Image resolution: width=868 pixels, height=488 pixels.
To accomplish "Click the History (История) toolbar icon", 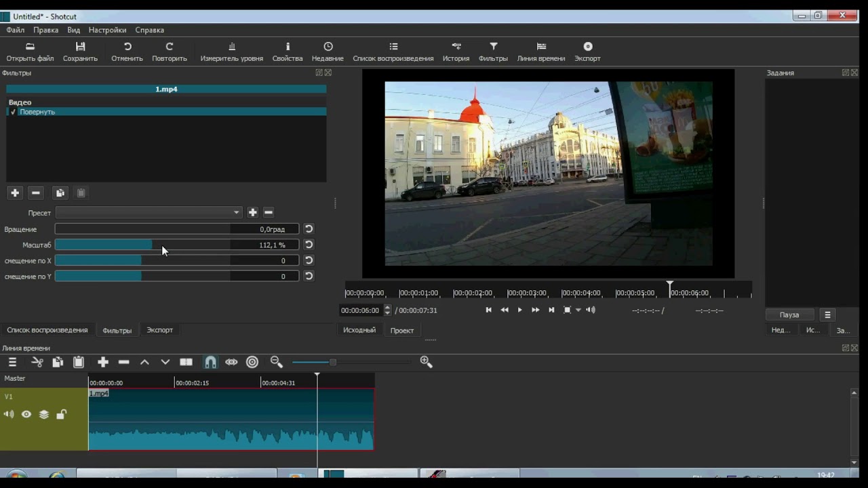I will (x=456, y=47).
